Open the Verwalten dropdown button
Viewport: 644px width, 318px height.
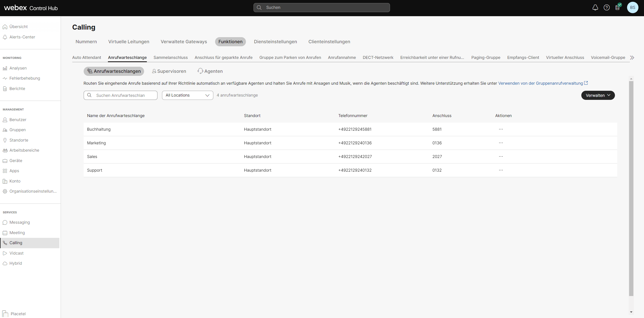click(598, 95)
